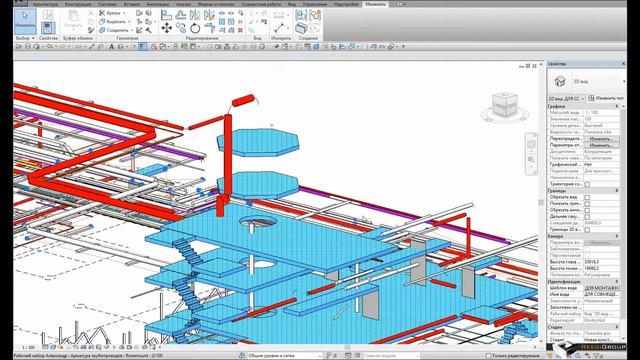Collapse the Границы section
The height and width of the screenshot is (360, 640).
(x=617, y=191)
